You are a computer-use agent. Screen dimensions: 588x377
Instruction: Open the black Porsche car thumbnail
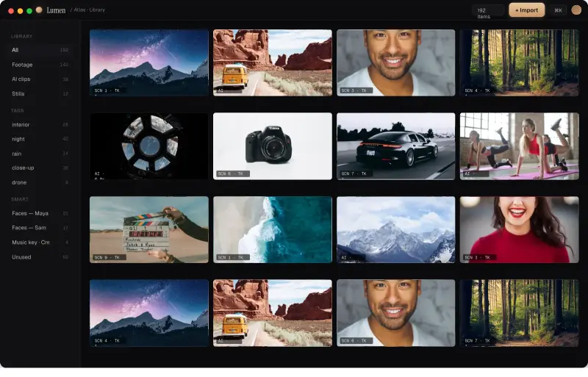click(x=396, y=146)
